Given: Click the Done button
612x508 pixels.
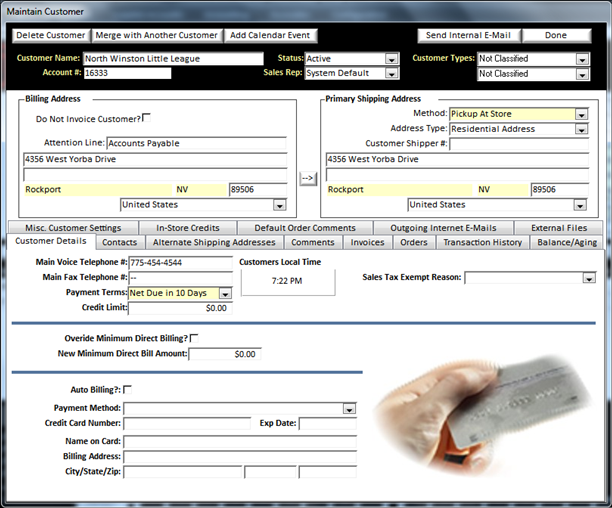Looking at the screenshot, I should (x=556, y=35).
